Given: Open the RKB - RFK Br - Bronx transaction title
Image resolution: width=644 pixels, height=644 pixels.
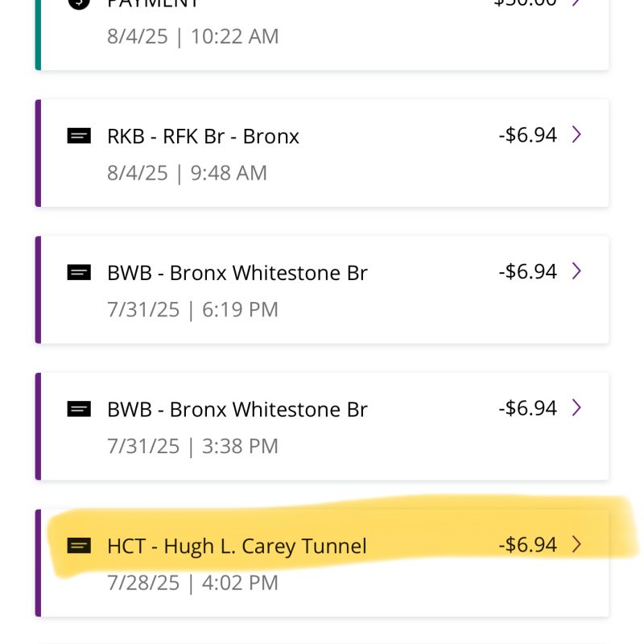Looking at the screenshot, I should pyautogui.click(x=203, y=136).
